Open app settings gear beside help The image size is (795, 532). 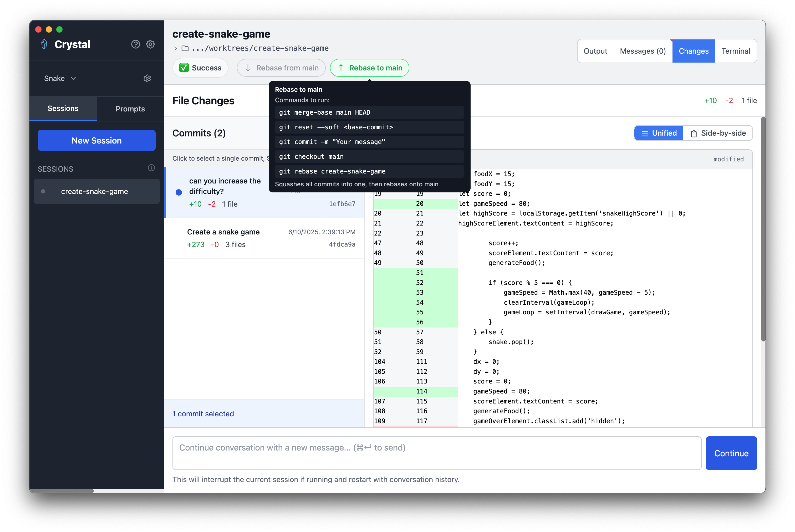click(150, 44)
